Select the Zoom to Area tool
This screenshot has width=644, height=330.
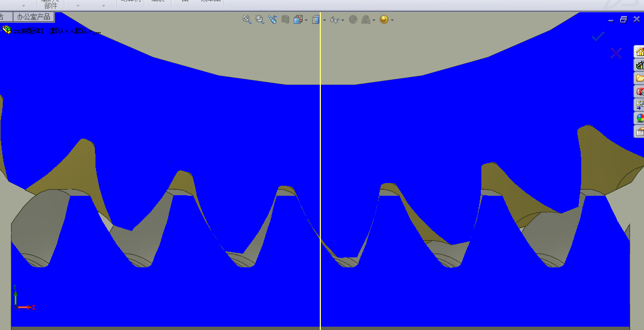[x=260, y=19]
